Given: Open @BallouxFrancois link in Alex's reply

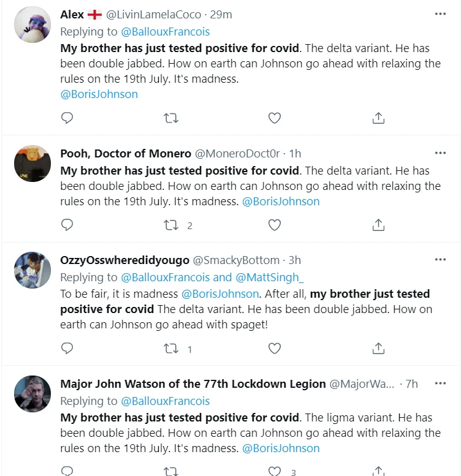Looking at the screenshot, I should pos(166,32).
